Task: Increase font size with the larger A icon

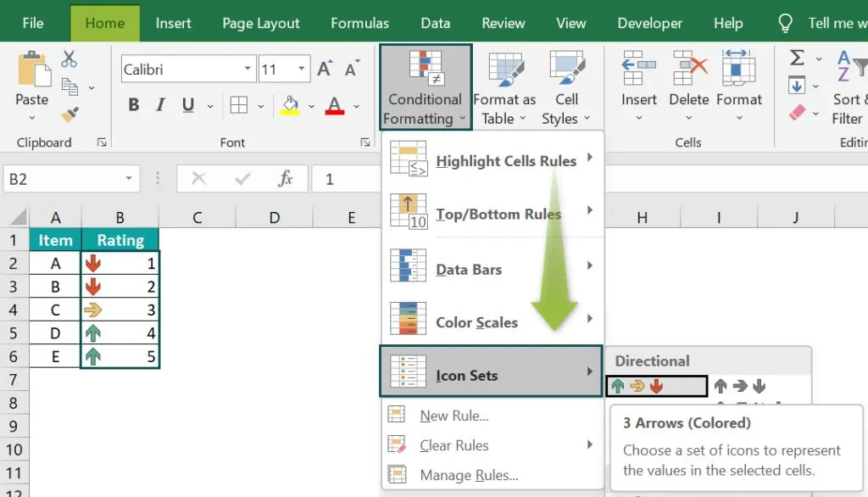Action: point(325,69)
